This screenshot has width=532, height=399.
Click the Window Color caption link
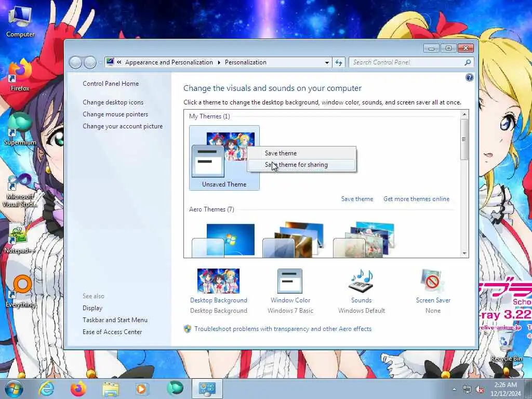(x=290, y=300)
